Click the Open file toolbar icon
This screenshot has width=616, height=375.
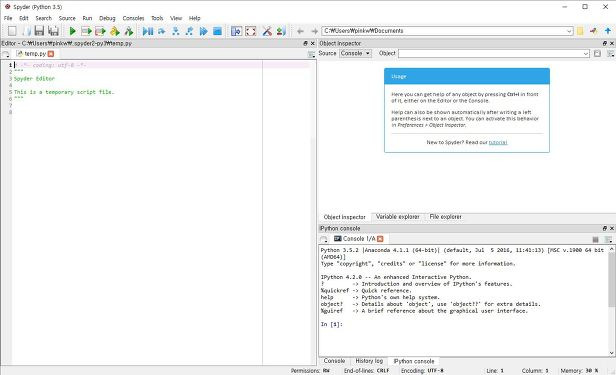26,31
